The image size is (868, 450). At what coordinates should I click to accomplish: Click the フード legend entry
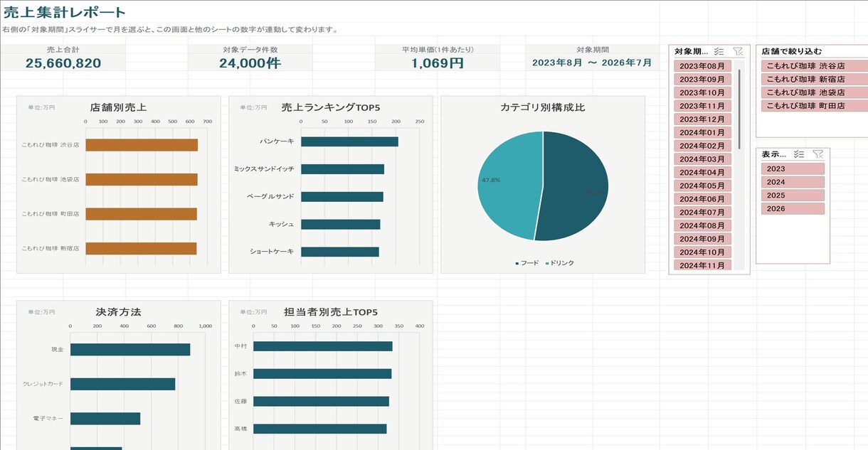(x=527, y=263)
